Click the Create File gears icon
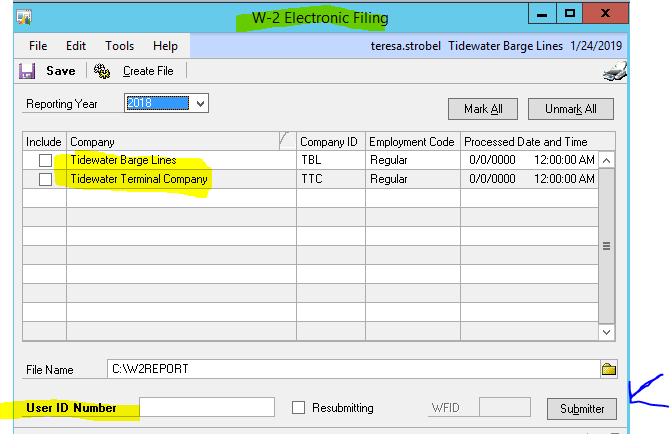 point(102,71)
